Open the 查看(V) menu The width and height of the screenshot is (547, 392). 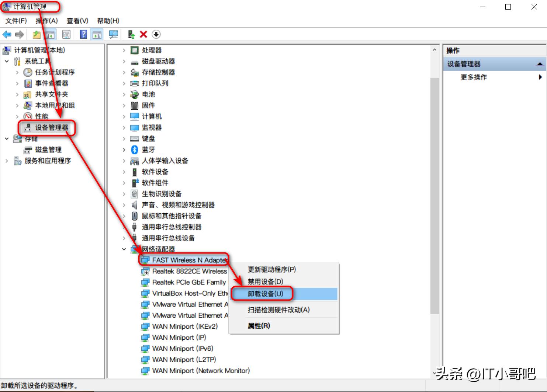point(77,21)
